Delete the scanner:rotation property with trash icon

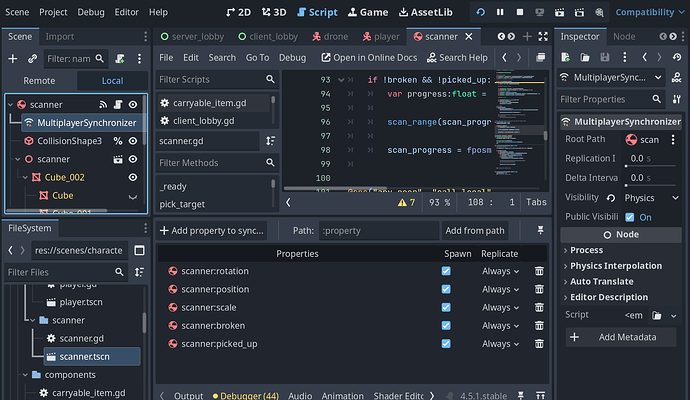539,271
